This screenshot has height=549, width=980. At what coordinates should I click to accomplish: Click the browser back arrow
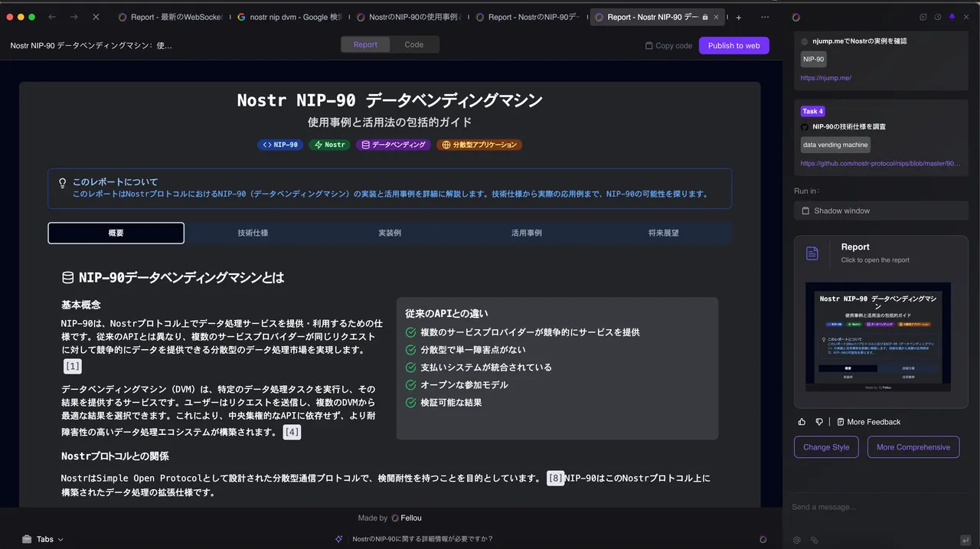point(52,17)
